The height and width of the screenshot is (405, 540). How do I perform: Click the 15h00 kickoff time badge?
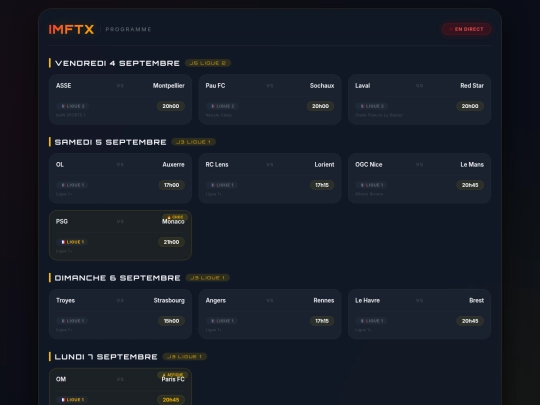[172, 321]
